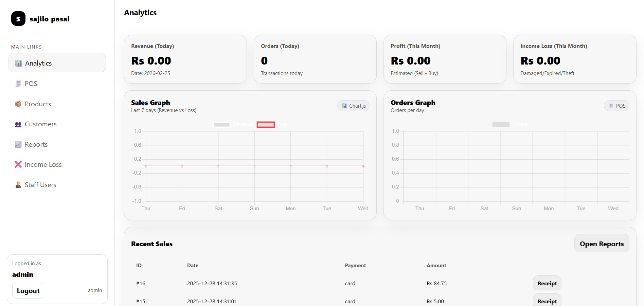Click the Income Loss red X icon
This screenshot has height=306, width=644.
pyautogui.click(x=18, y=164)
